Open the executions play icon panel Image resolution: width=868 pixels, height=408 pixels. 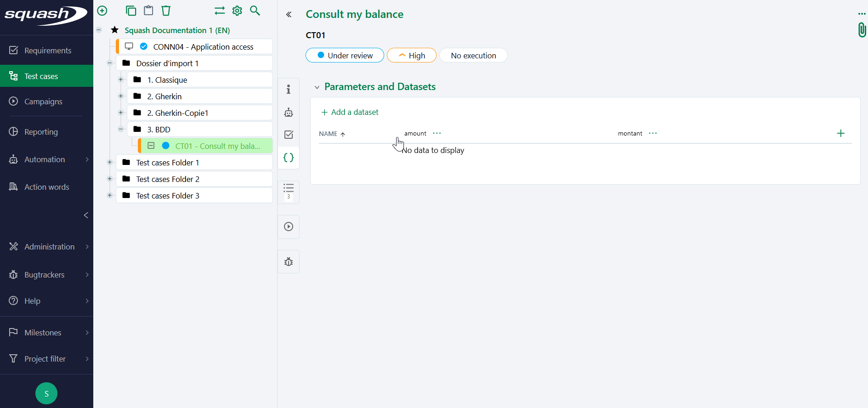(289, 227)
